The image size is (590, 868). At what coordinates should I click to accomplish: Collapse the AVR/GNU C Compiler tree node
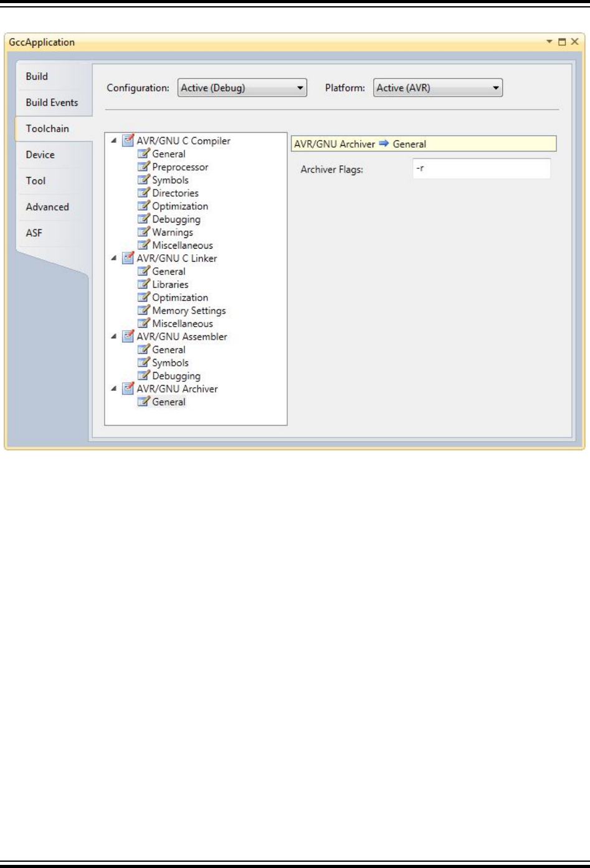113,141
